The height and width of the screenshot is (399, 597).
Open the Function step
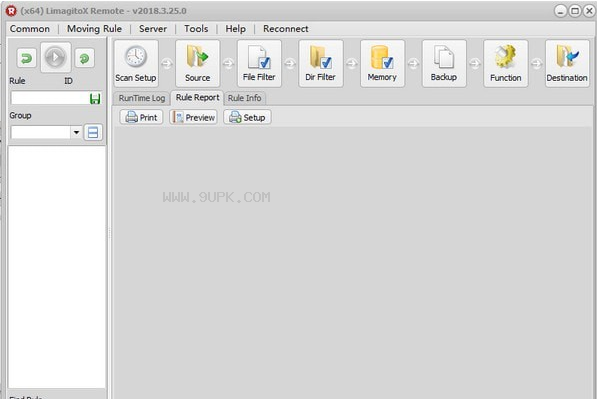pyautogui.click(x=506, y=64)
